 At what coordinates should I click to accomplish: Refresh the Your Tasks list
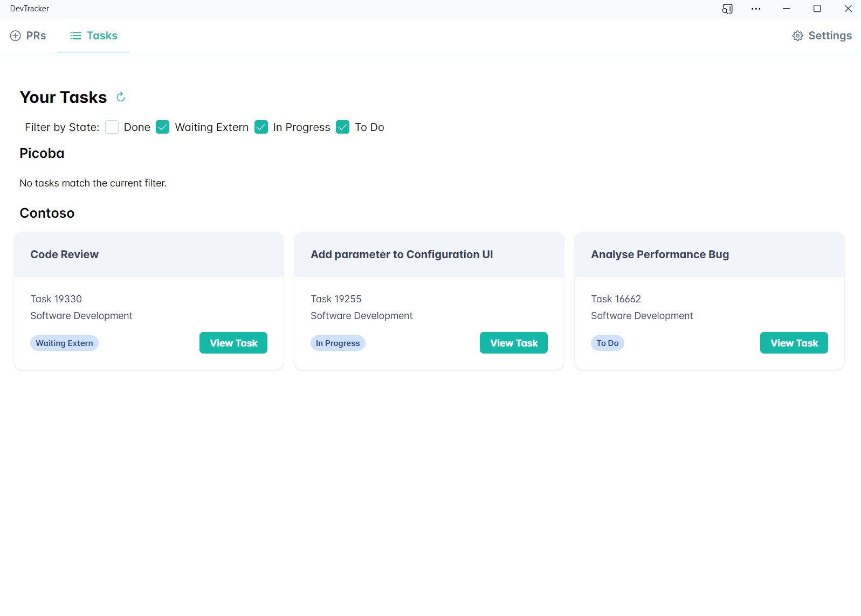click(x=121, y=97)
